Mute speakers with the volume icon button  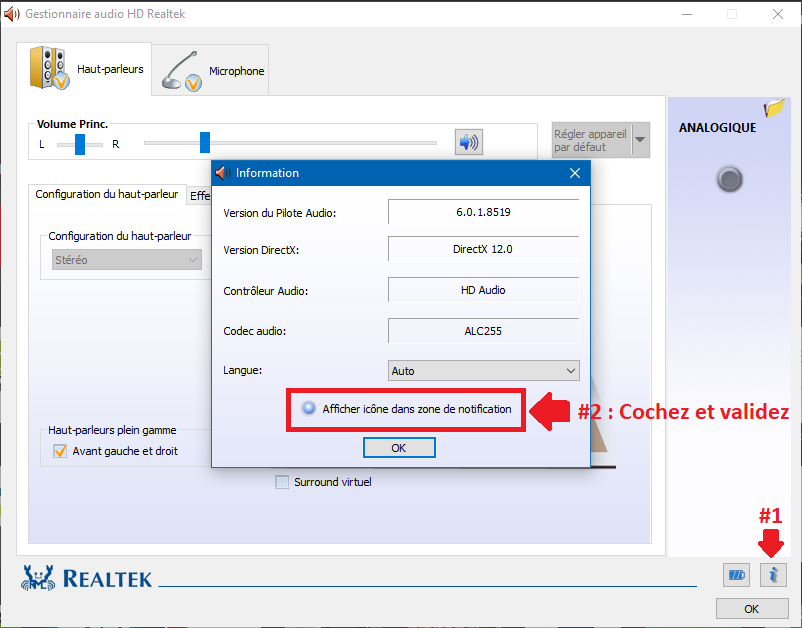(469, 142)
